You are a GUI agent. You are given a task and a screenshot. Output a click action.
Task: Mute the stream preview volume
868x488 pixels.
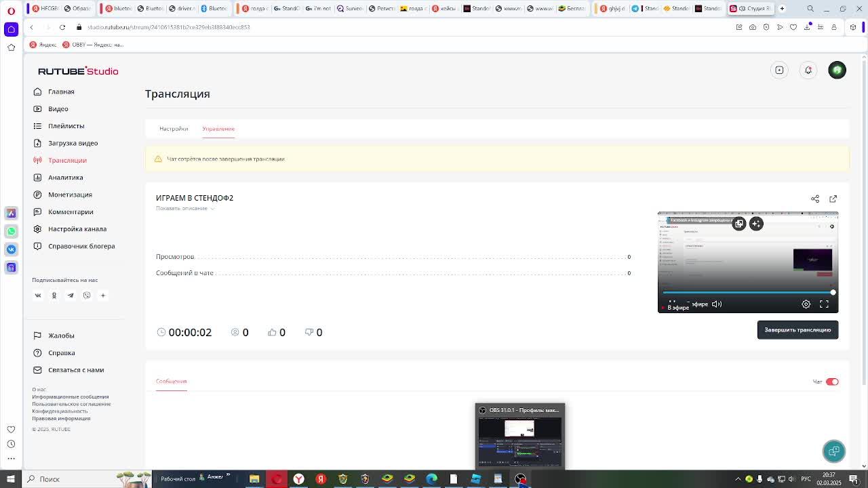tap(717, 304)
